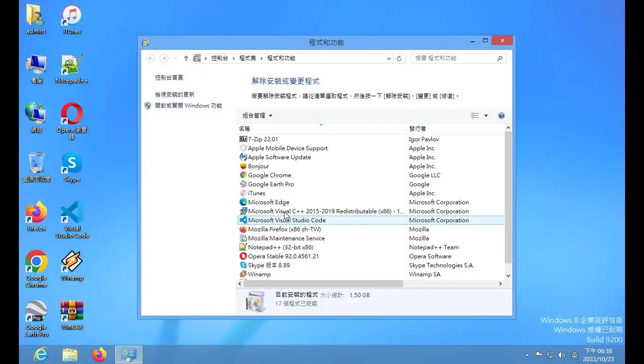Sort the list by 名稱 column
This screenshot has width=644, height=364.
pos(321,128)
